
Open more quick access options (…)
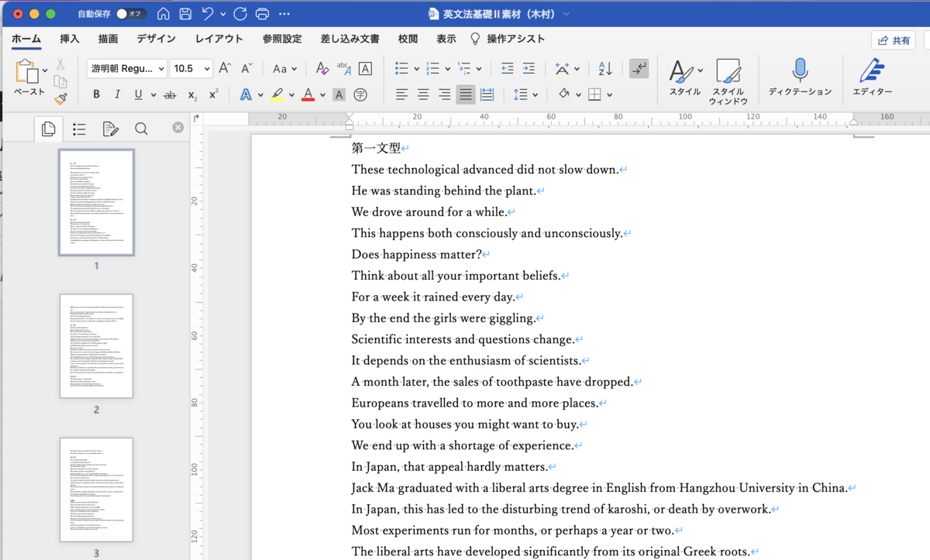(x=284, y=14)
